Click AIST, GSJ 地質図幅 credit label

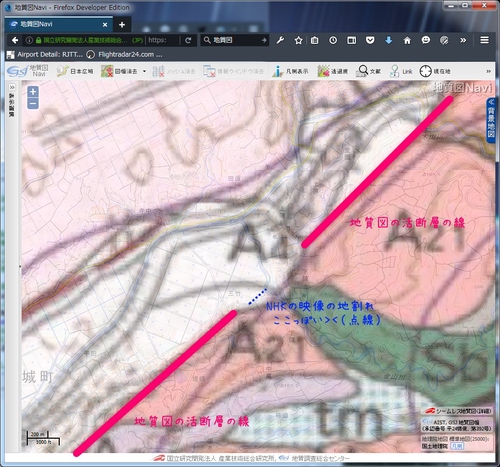click(x=457, y=425)
